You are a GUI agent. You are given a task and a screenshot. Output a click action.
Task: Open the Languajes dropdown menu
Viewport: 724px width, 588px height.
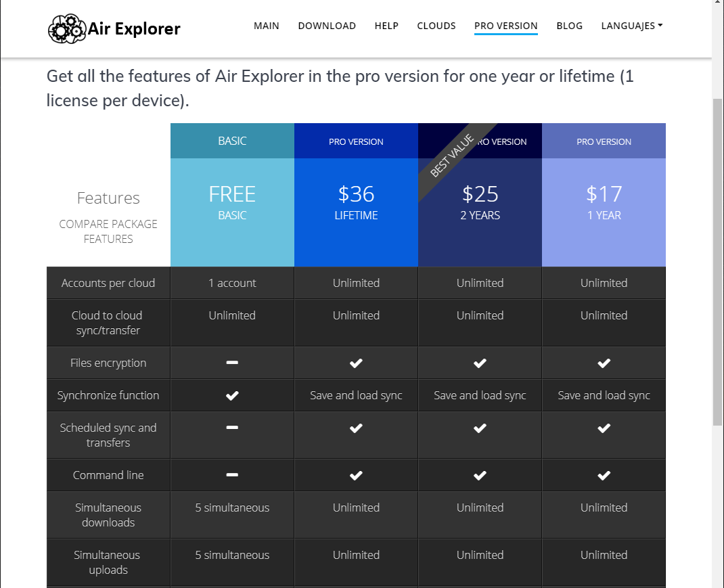click(631, 26)
